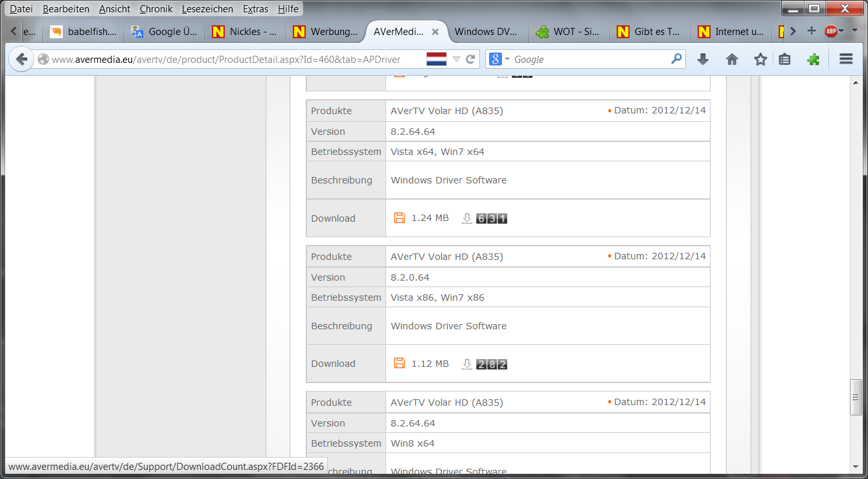Show bookmarks list icon

pyautogui.click(x=784, y=59)
